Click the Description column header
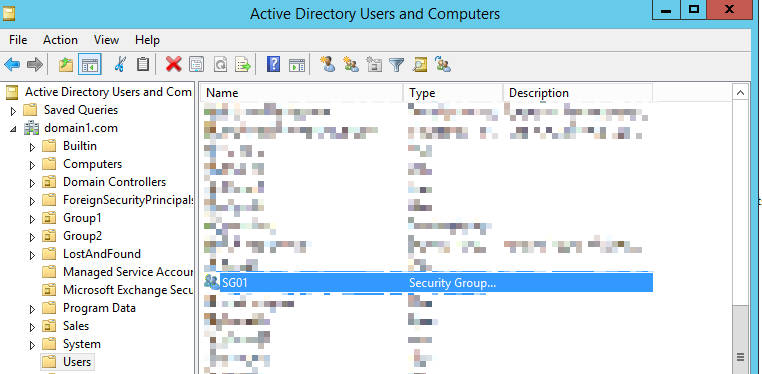The width and height of the screenshot is (762, 374). (577, 93)
